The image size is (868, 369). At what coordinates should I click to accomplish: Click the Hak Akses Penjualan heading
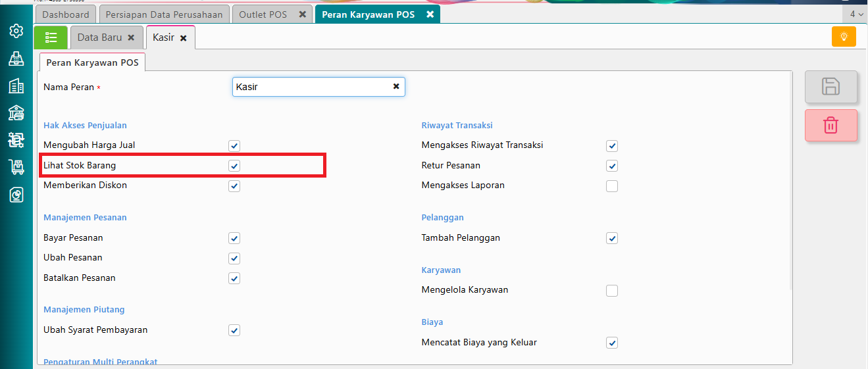[x=85, y=125]
